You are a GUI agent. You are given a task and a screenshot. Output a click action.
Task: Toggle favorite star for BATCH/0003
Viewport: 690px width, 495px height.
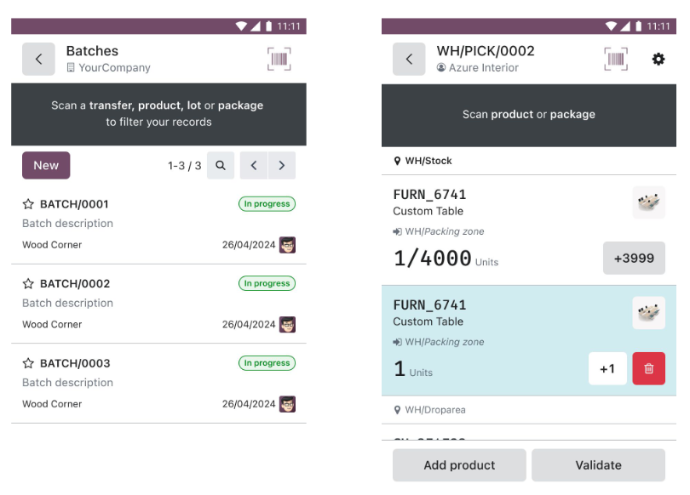coord(28,363)
